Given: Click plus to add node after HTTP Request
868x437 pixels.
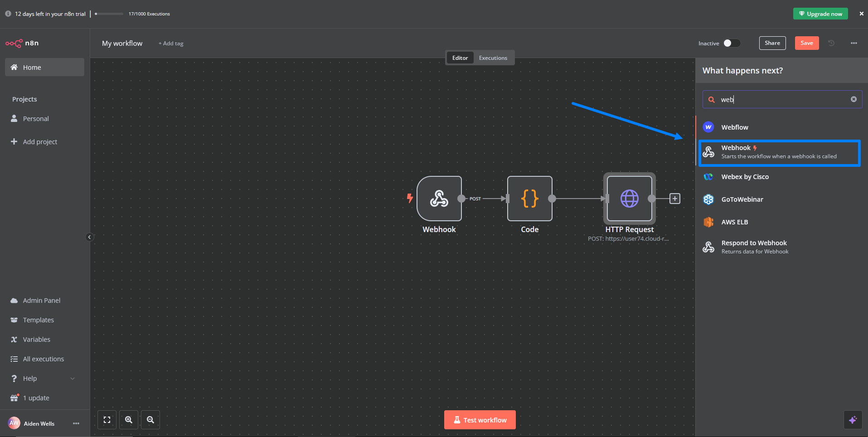Looking at the screenshot, I should point(675,199).
